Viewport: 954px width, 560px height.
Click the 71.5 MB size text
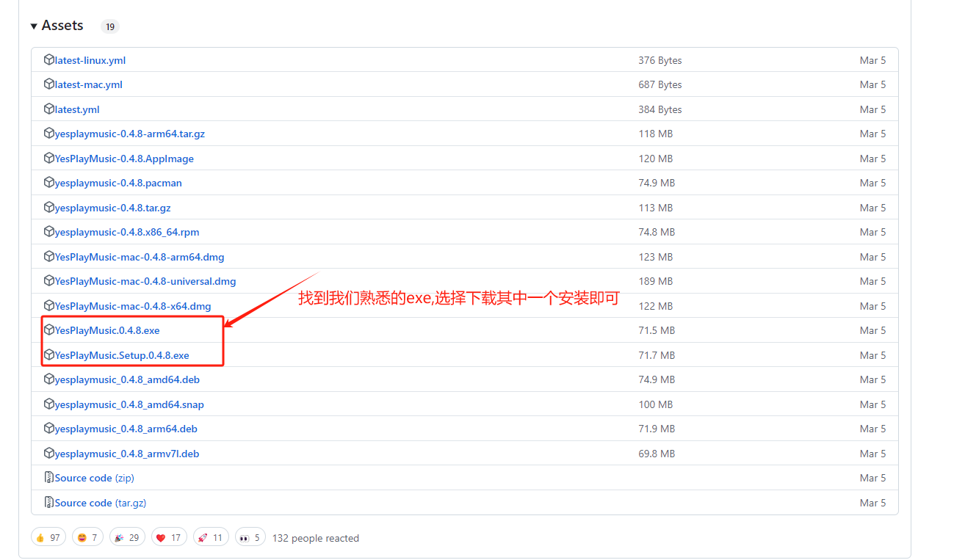[657, 330]
